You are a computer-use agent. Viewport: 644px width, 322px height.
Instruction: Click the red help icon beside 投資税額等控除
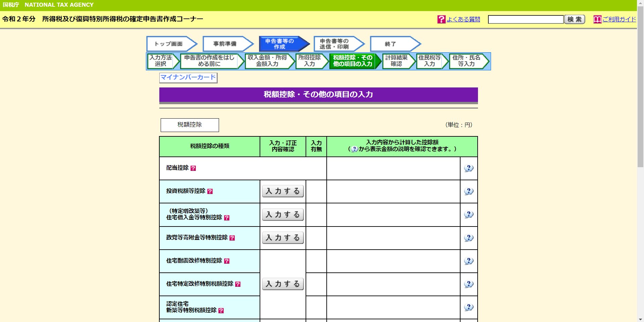point(210,191)
